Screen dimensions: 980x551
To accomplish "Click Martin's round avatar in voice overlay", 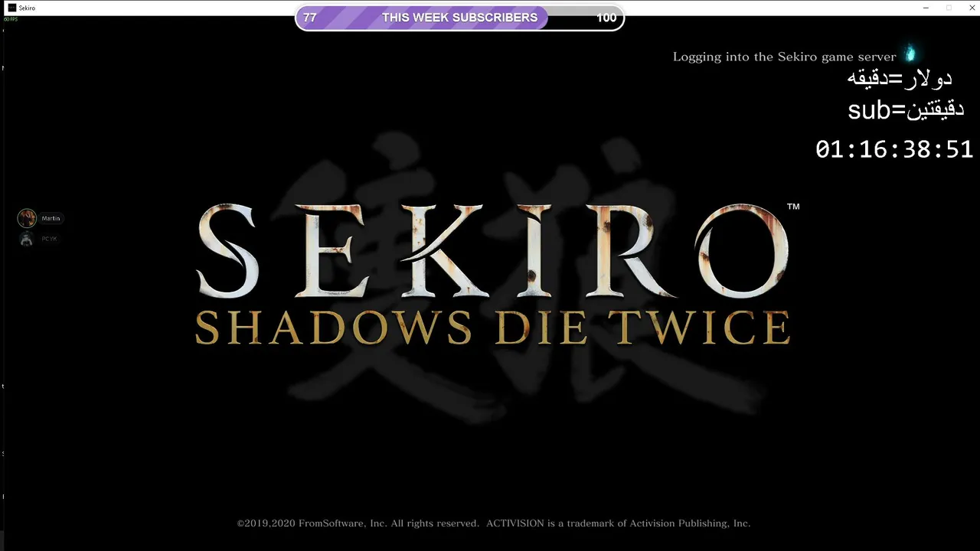I will tap(27, 218).
